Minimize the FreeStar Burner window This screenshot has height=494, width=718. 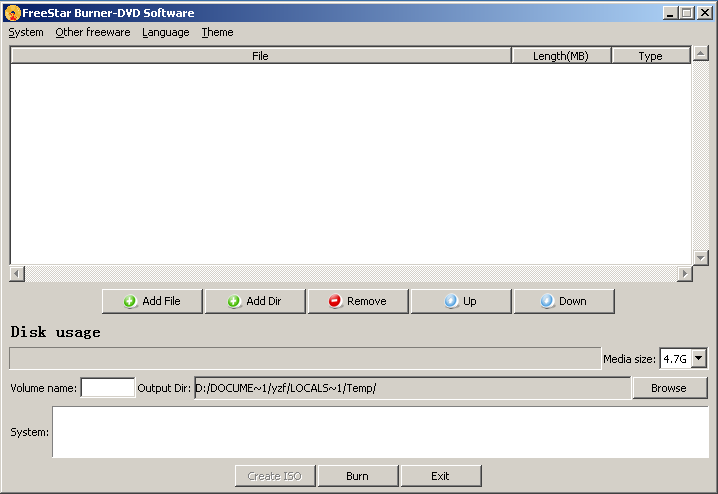pyautogui.click(x=670, y=13)
